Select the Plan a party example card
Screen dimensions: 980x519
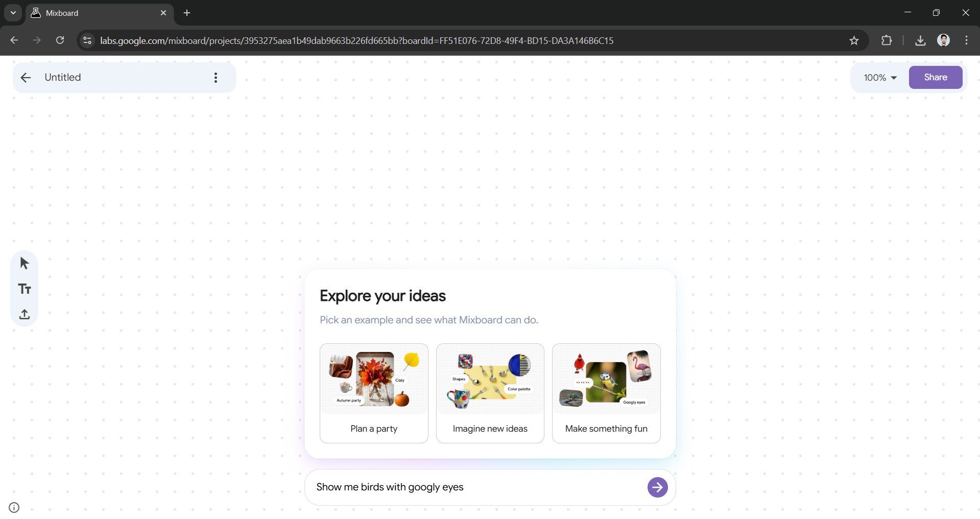[373, 393]
